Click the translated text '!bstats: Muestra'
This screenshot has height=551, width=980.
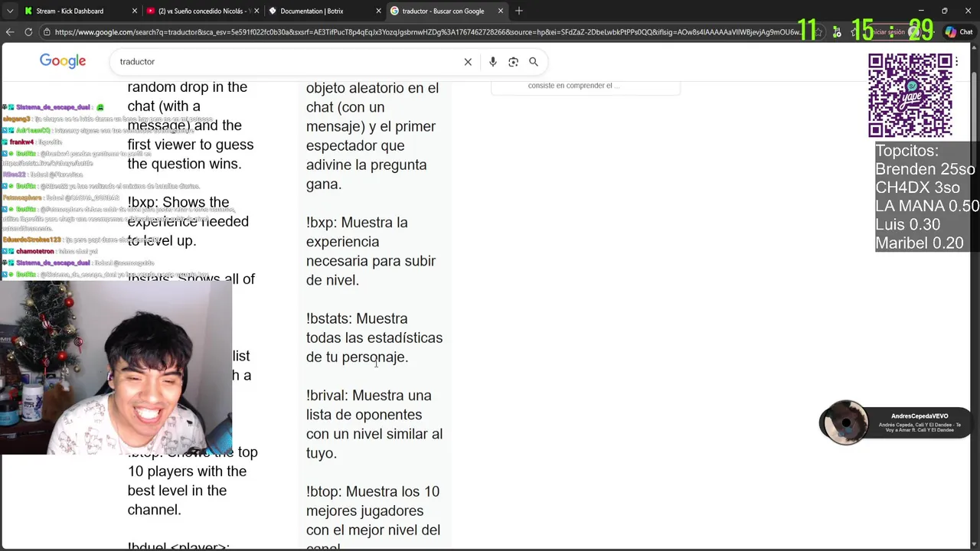coord(357,318)
